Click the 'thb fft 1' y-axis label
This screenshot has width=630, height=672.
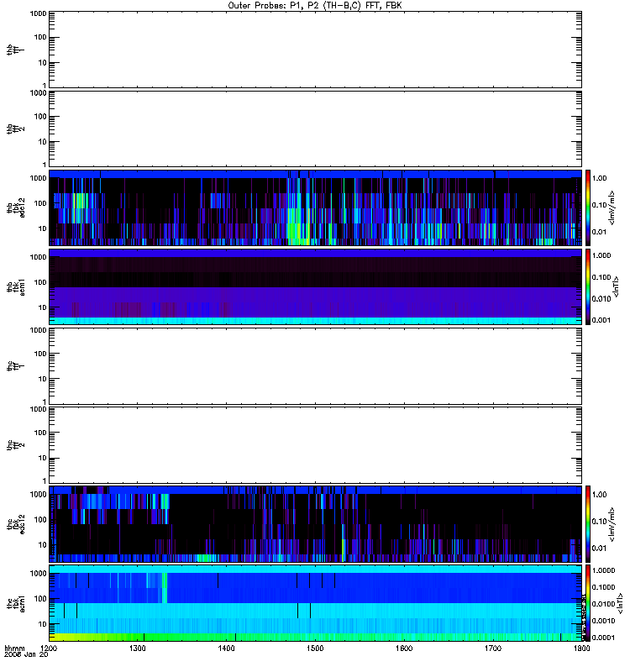pyautogui.click(x=15, y=50)
